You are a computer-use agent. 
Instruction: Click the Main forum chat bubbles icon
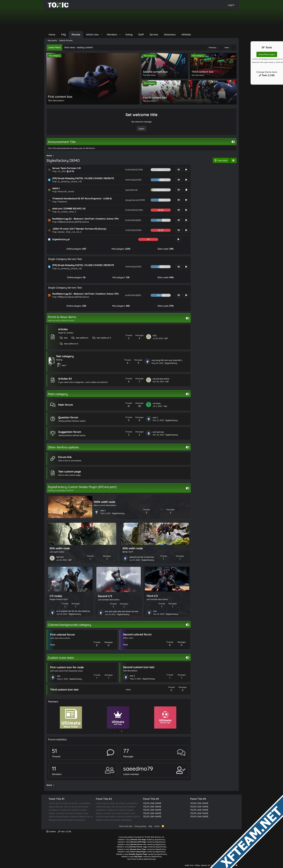[53, 405]
